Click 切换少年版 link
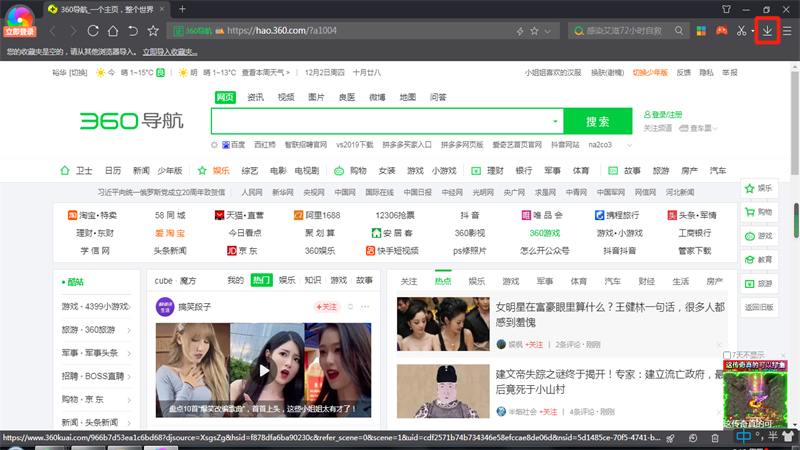Viewport: 800px width, 450px height. pyautogui.click(x=650, y=72)
